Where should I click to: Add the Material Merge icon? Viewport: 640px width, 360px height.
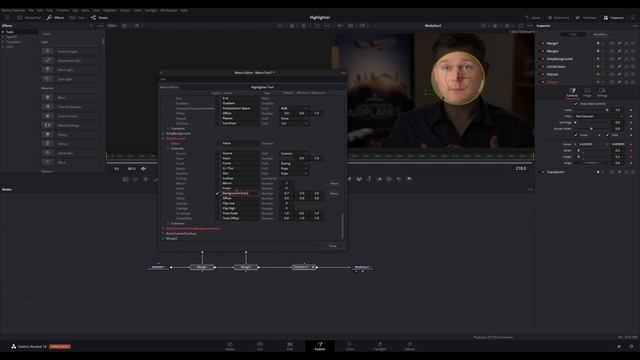[47, 125]
